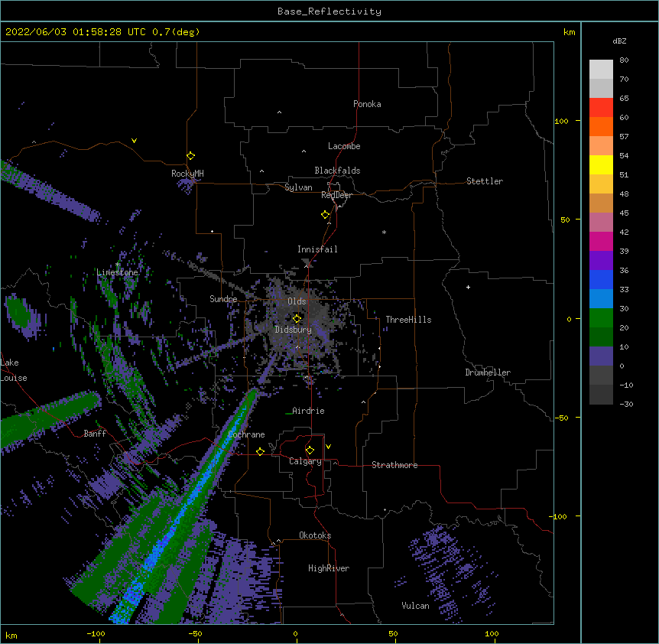
Task: Click the yellow diamond marker between Olds and Didsbury
Action: pos(297,319)
